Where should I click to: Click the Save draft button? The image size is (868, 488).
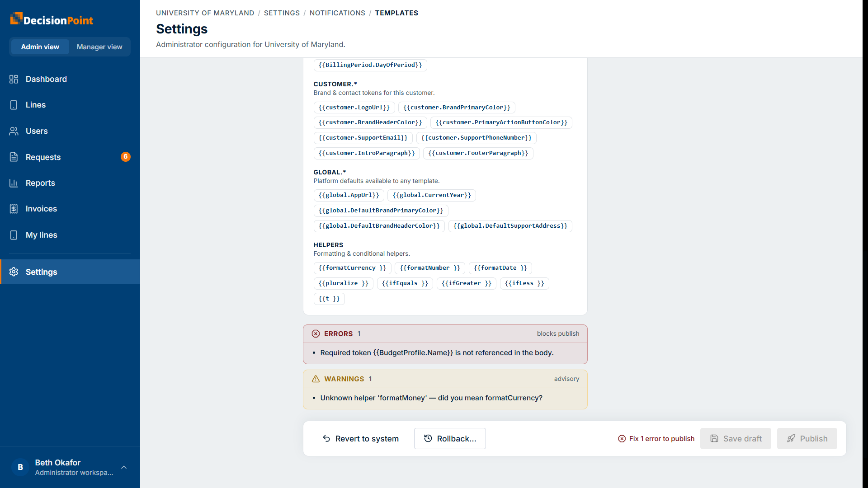(x=736, y=439)
